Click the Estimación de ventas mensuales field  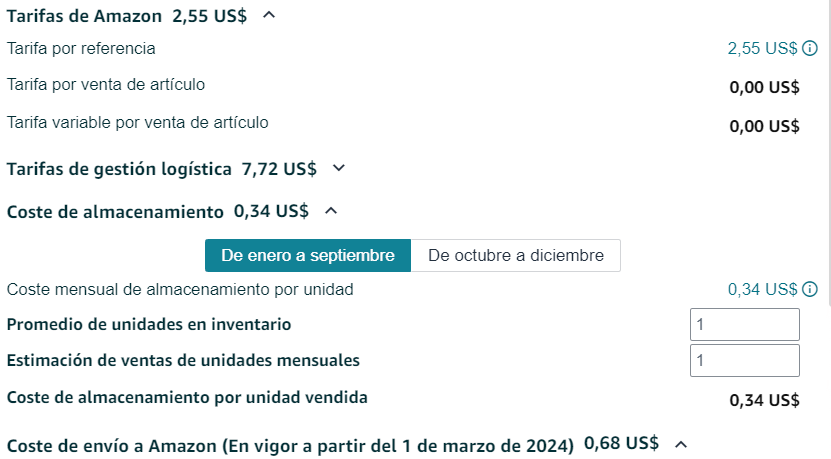(745, 360)
